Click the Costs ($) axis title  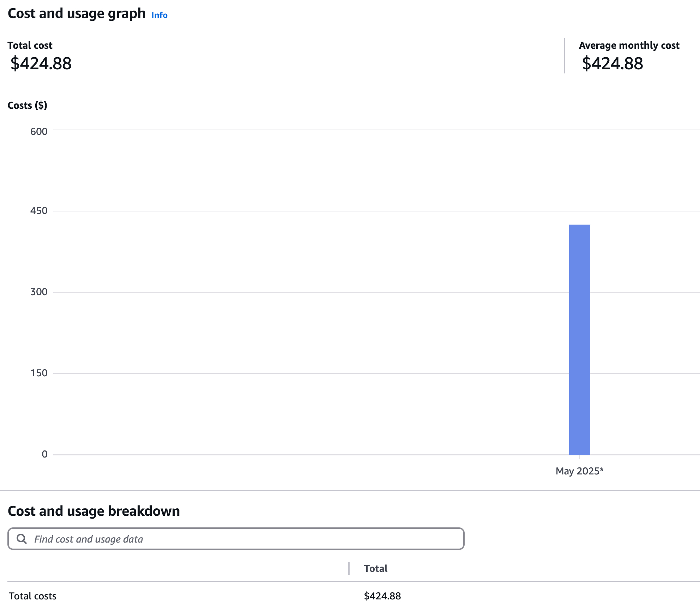click(28, 105)
